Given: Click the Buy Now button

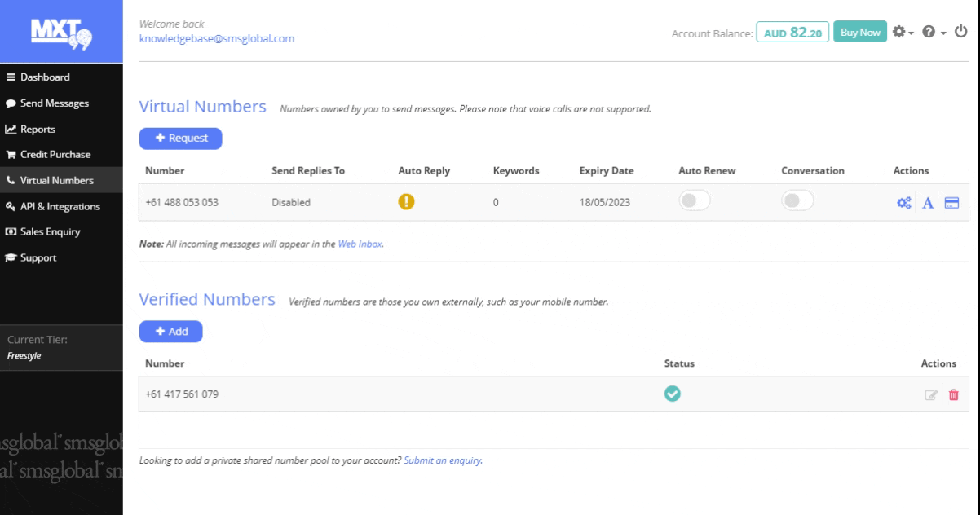Looking at the screenshot, I should [859, 33].
